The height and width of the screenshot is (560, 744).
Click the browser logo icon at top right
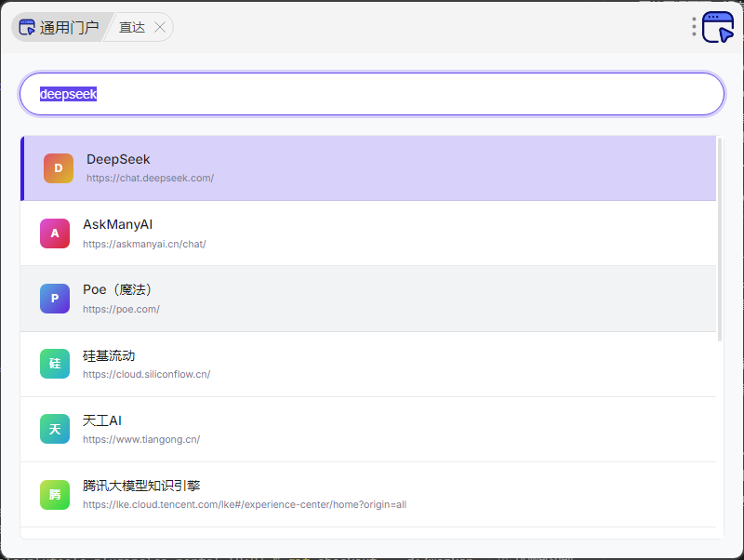[x=718, y=27]
